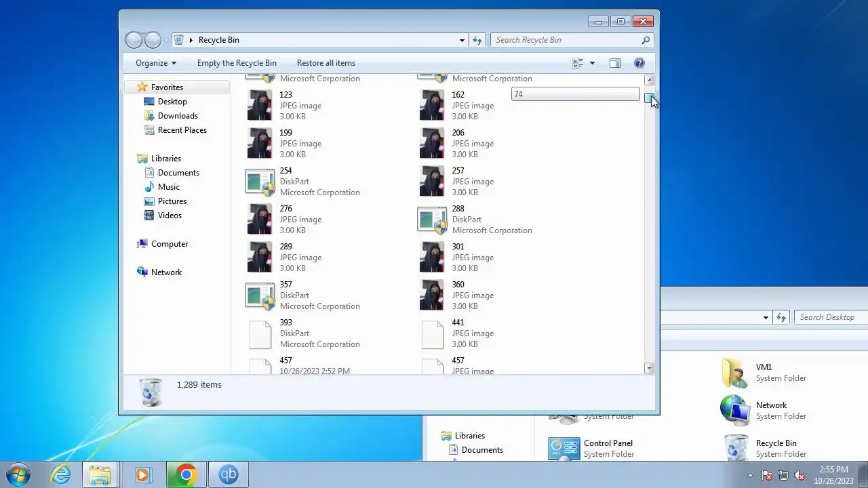Select the JPEG thumbnail of file 206
The image size is (868, 488).
click(x=432, y=144)
